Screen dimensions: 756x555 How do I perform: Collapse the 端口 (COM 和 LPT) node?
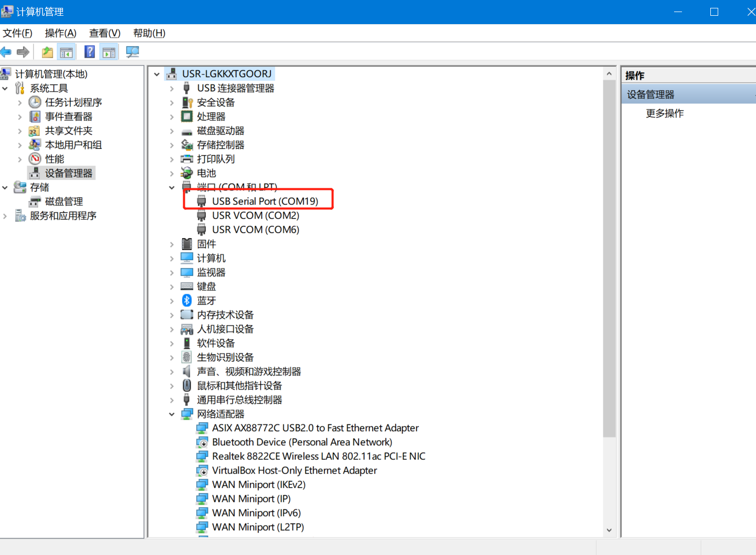172,187
